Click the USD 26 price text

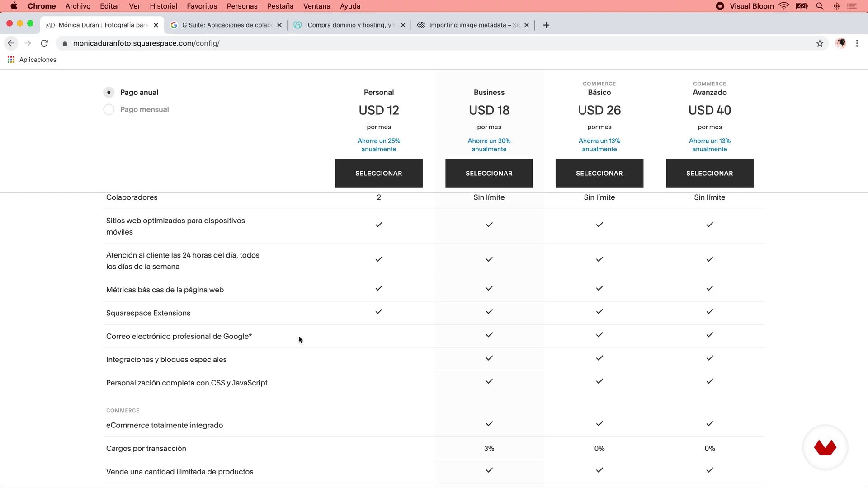599,110
